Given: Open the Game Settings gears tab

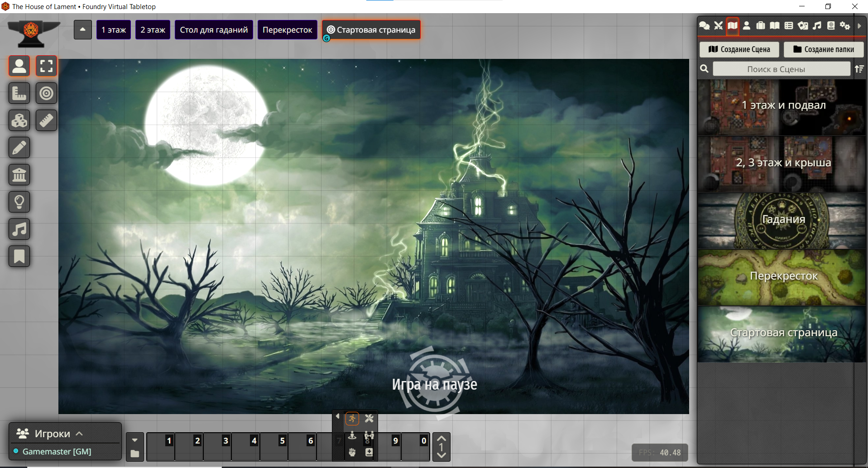Looking at the screenshot, I should [845, 26].
